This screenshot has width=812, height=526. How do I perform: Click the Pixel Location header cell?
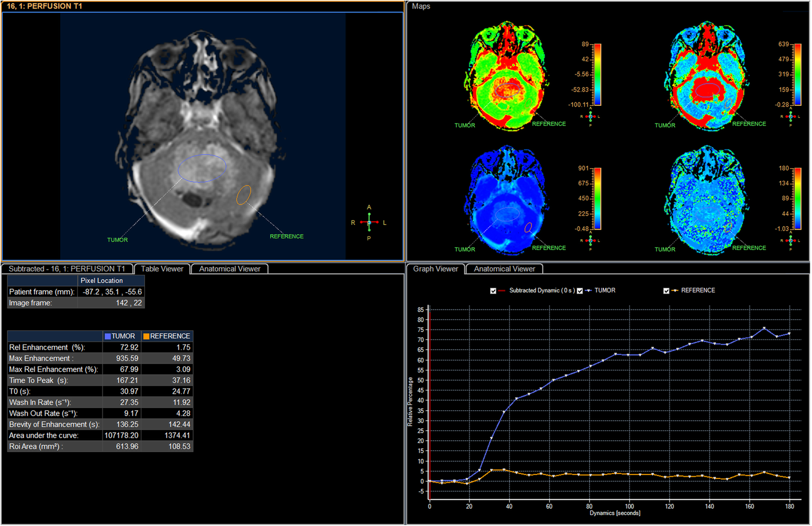111,280
